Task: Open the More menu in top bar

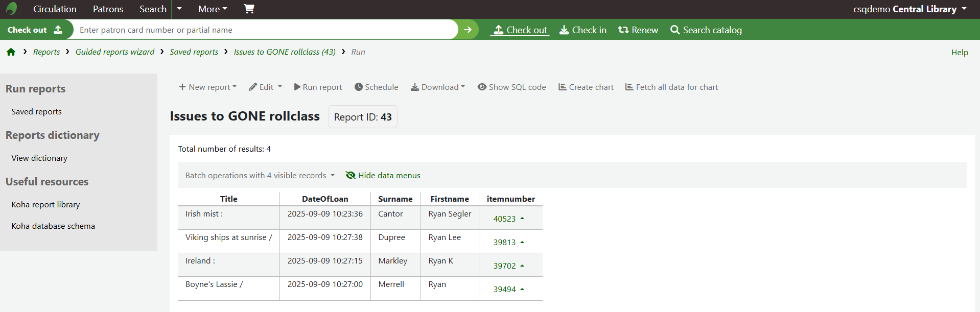Action: pyautogui.click(x=213, y=9)
